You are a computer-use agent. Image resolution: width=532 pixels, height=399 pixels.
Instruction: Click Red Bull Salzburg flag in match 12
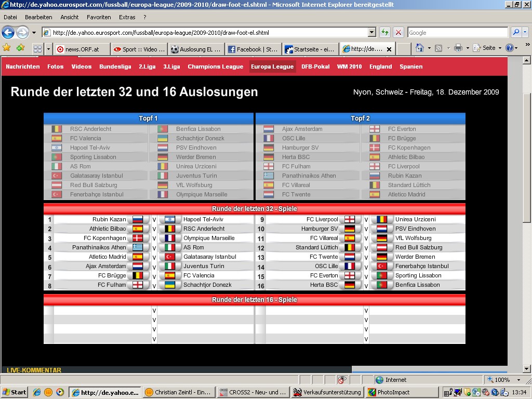[382, 247]
